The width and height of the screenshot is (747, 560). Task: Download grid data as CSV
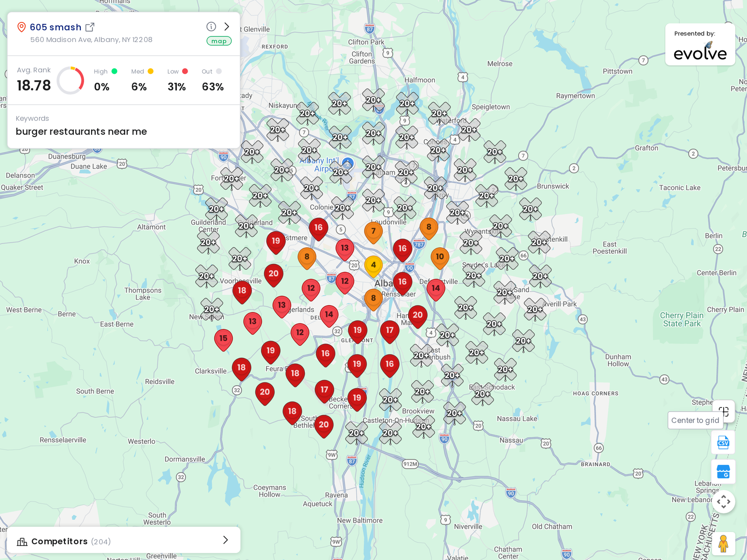coord(723,442)
